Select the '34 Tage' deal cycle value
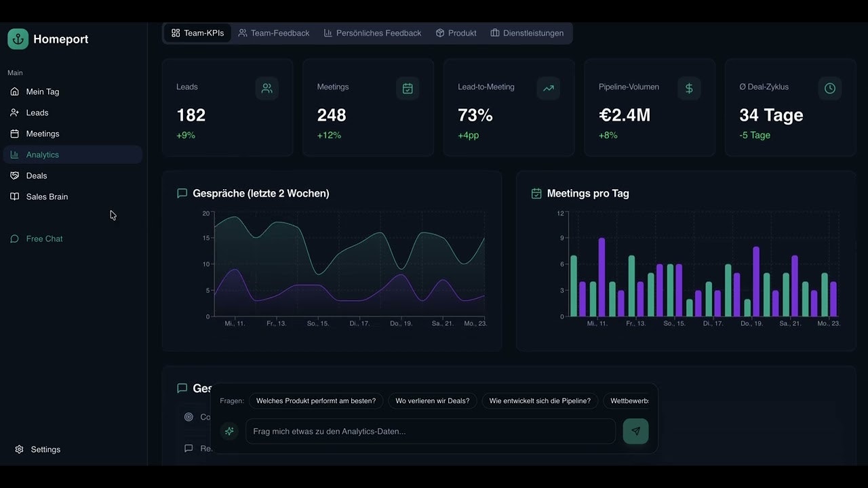868x488 pixels. coord(771,115)
